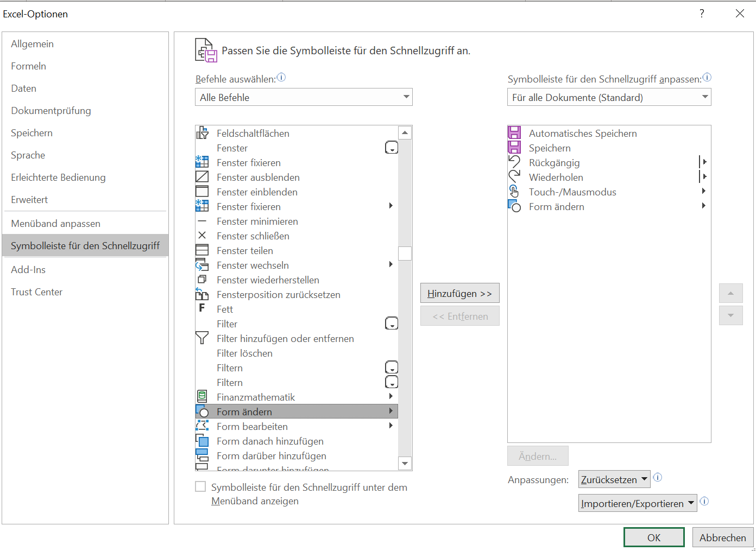Viewport: 756px width, 551px height.
Task: Click the Feldschaltflächen command icon
Action: click(202, 133)
